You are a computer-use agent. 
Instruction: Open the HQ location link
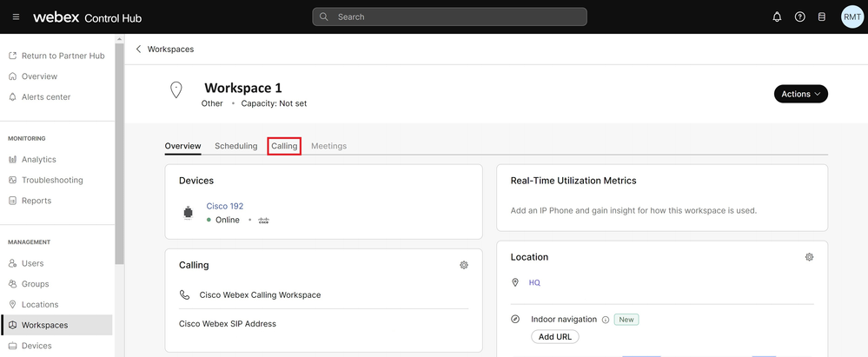click(534, 283)
